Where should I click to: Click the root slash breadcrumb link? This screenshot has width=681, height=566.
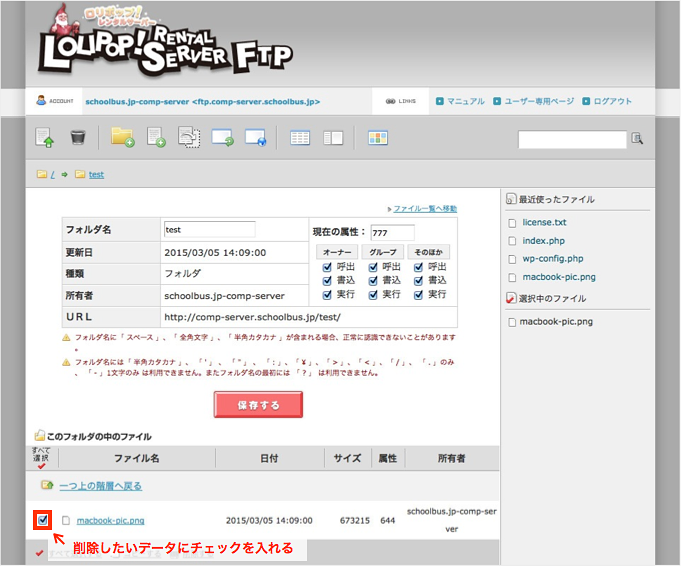point(53,175)
